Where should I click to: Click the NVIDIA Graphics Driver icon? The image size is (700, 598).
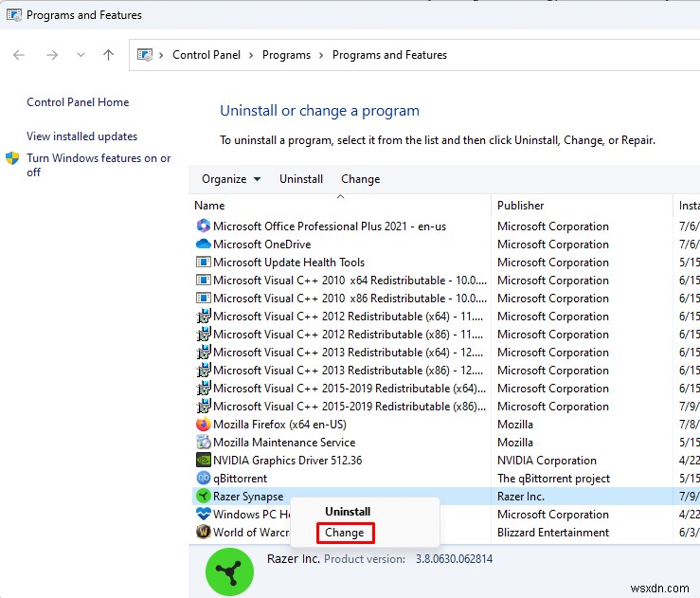(x=203, y=460)
